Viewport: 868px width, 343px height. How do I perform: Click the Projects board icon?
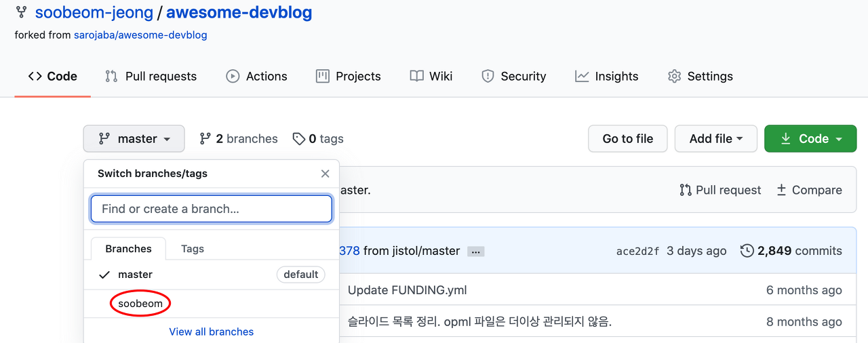click(323, 76)
